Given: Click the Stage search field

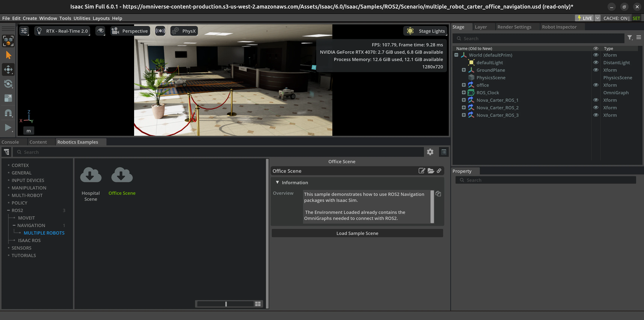Looking at the screenshot, I should click(538, 38).
